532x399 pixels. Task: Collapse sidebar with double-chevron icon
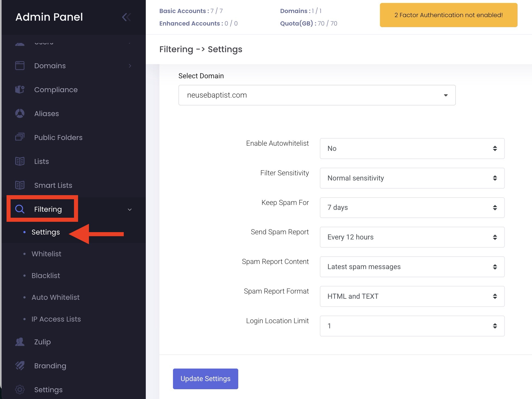pyautogui.click(x=126, y=17)
